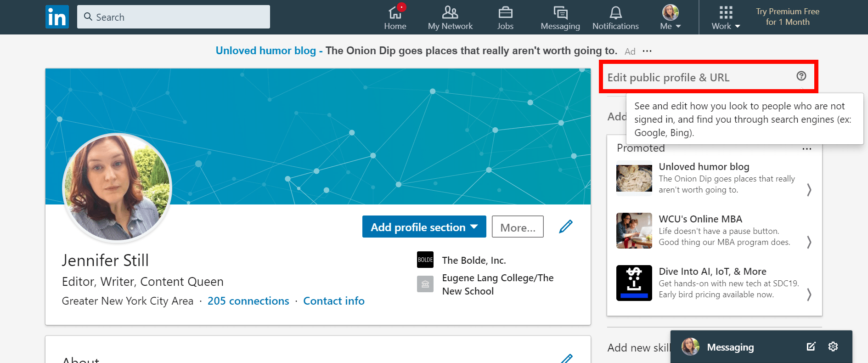Click the Jennifer Still name heading
868x363 pixels.
[x=106, y=261]
